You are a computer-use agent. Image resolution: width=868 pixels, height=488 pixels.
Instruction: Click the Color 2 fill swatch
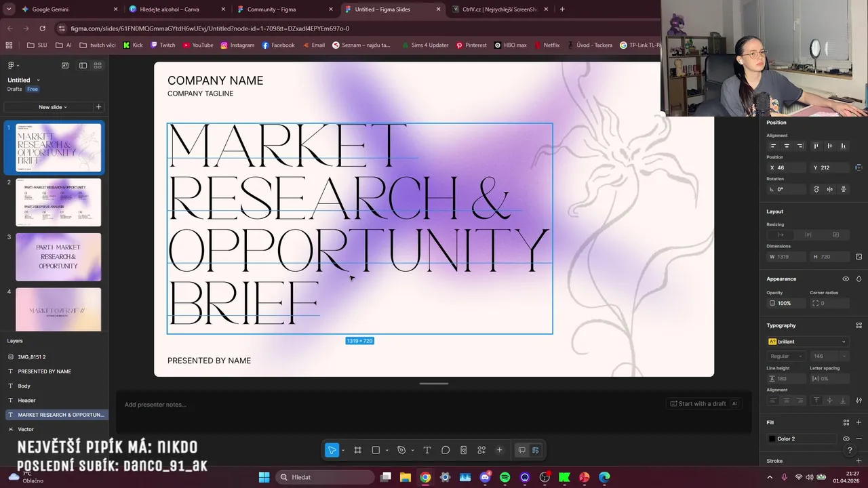[x=772, y=439]
